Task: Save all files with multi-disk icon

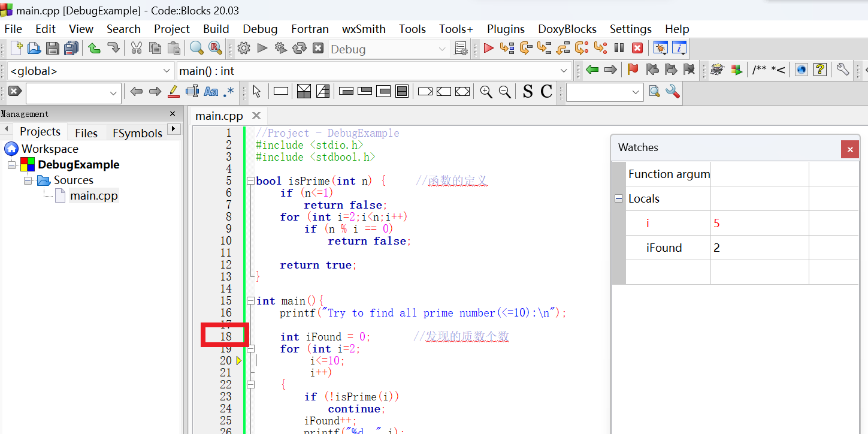Action: [x=71, y=48]
